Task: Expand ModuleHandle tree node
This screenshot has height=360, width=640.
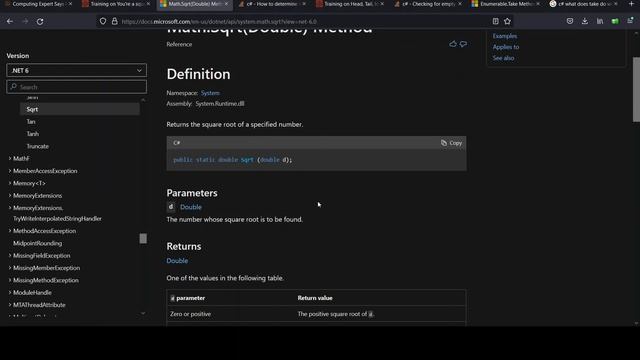Action: [x=10, y=292]
